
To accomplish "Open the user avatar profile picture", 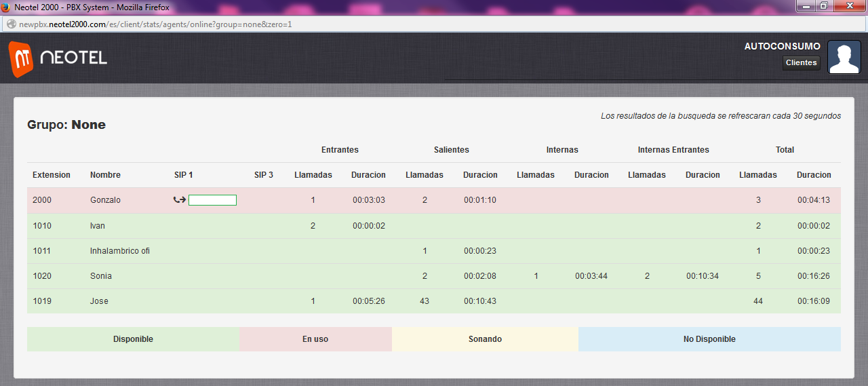I will click(844, 58).
